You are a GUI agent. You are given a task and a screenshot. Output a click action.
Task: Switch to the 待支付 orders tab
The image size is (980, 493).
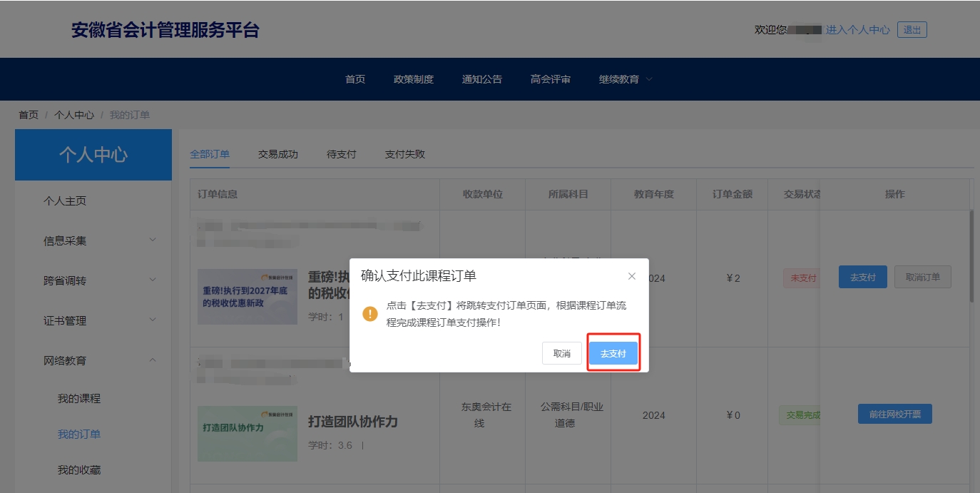(341, 154)
